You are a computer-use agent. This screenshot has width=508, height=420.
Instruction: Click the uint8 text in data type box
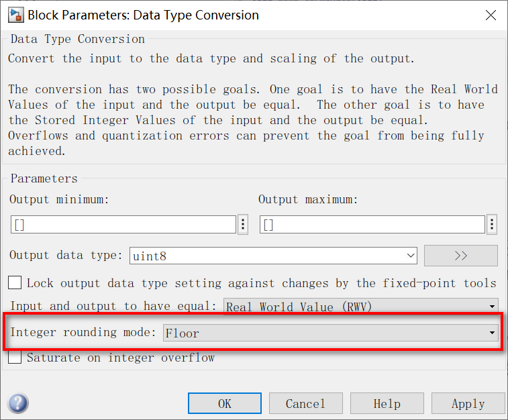(150, 256)
